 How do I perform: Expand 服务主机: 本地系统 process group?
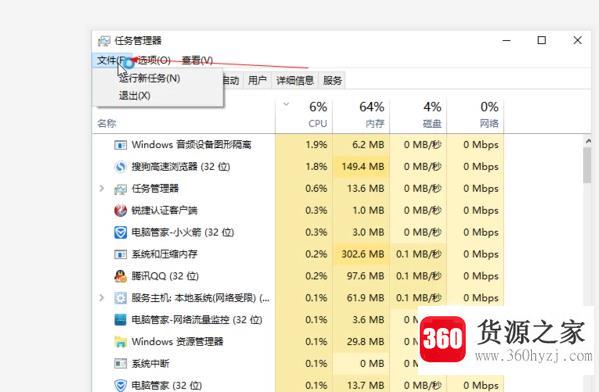pos(101,298)
